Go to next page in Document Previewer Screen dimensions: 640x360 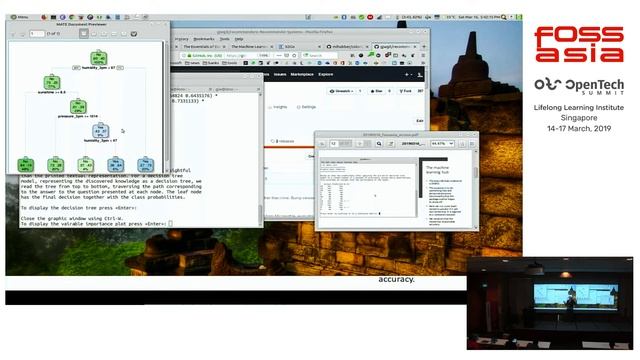22,33
